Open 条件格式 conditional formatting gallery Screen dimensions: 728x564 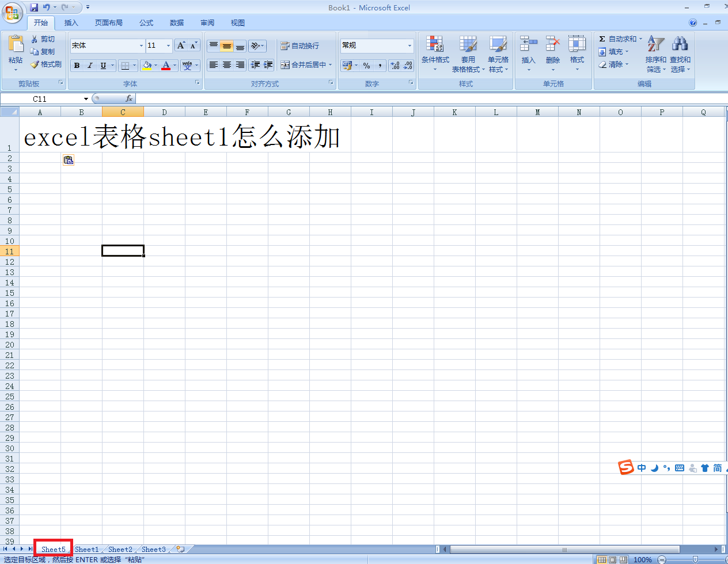pos(435,53)
